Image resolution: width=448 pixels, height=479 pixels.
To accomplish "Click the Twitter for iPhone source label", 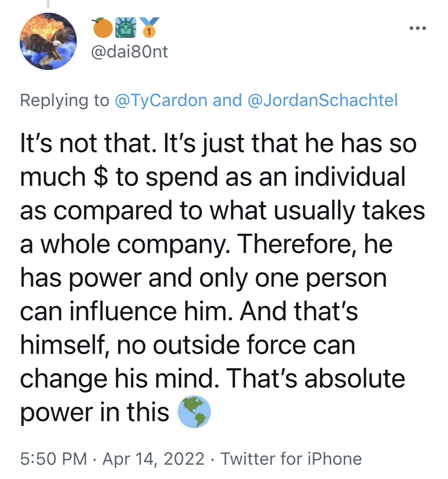I will [291, 459].
